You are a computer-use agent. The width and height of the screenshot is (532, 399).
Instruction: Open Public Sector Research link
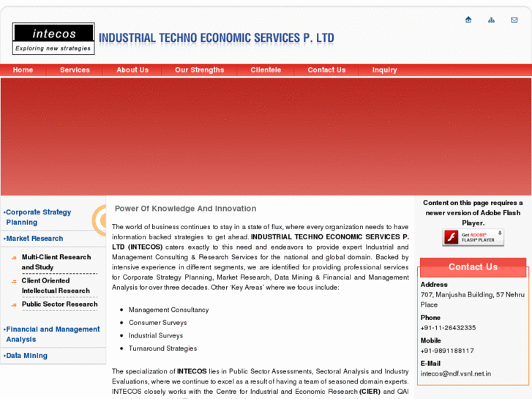[60, 305]
